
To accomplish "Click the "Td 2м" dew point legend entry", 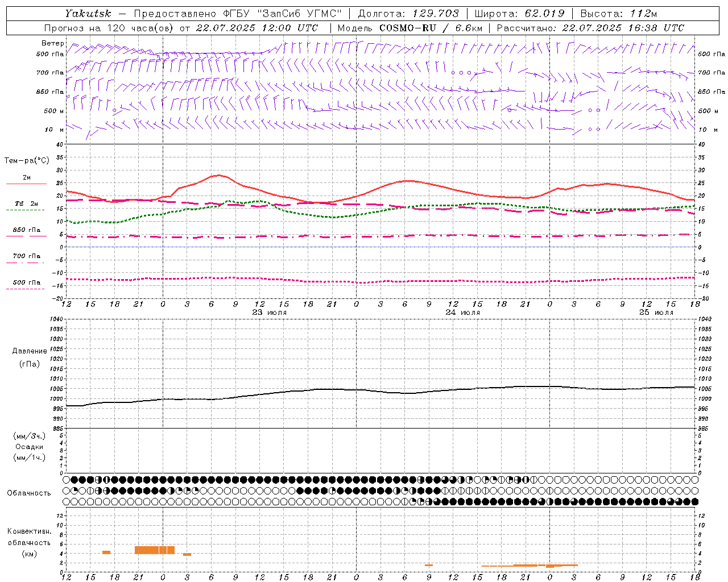I will point(27,203).
